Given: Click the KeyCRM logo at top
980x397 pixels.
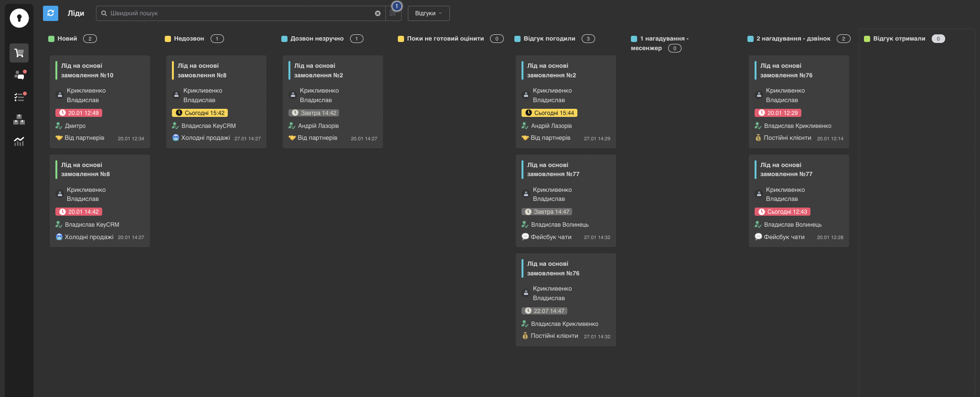Looking at the screenshot, I should pyautogui.click(x=19, y=18).
